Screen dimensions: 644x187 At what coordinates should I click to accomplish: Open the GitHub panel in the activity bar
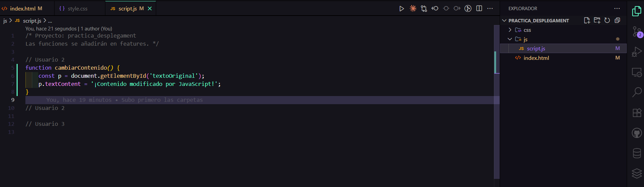click(x=637, y=133)
